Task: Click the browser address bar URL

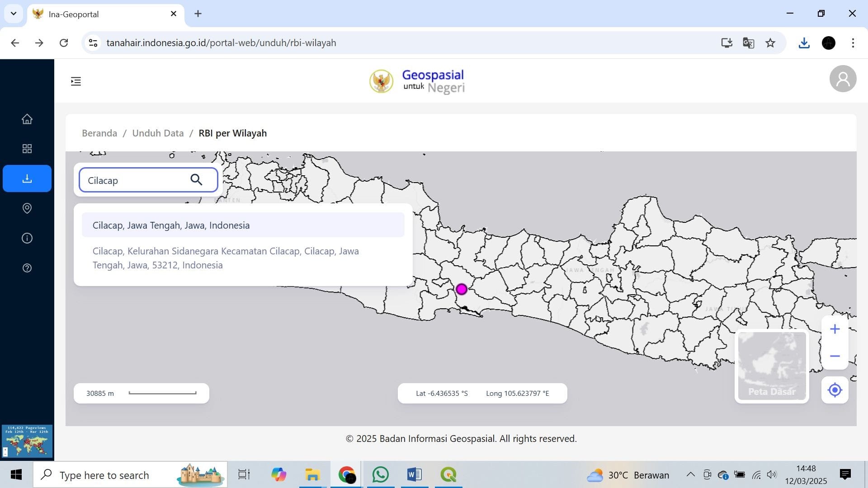Action: tap(221, 43)
